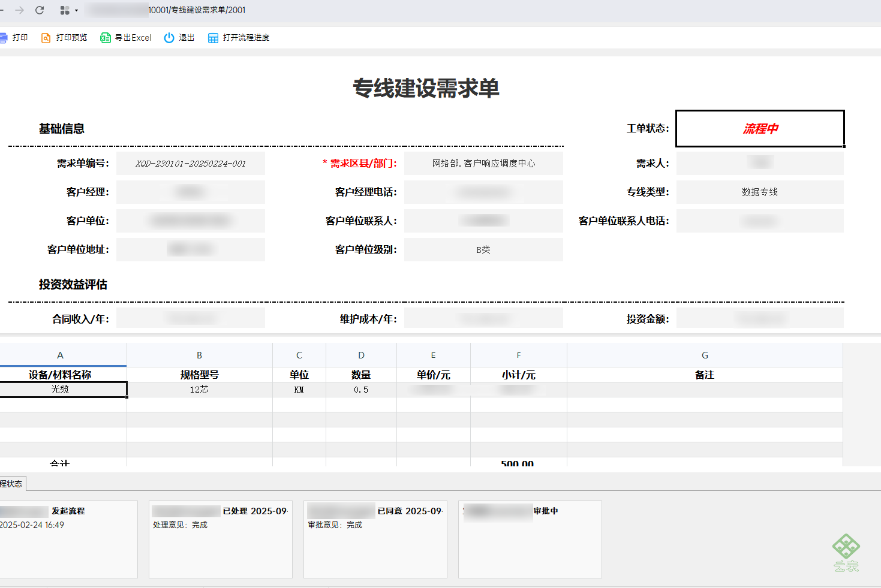Reload the page with the refresh icon

[x=40, y=10]
